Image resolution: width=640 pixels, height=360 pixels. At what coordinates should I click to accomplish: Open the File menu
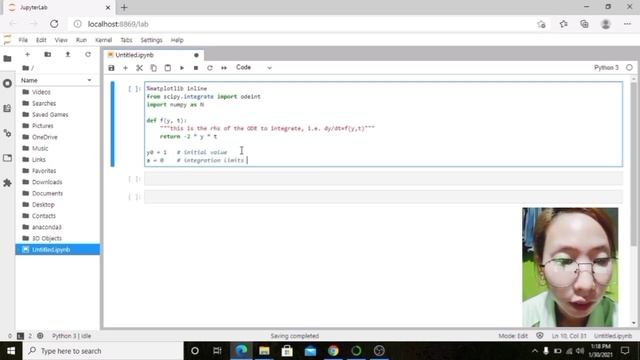point(23,40)
